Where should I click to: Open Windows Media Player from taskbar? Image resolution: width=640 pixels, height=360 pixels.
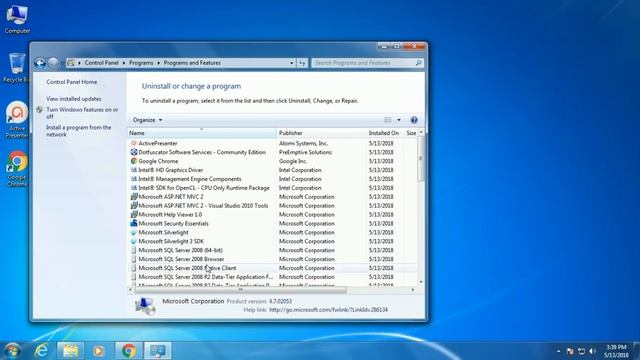pos(98,351)
